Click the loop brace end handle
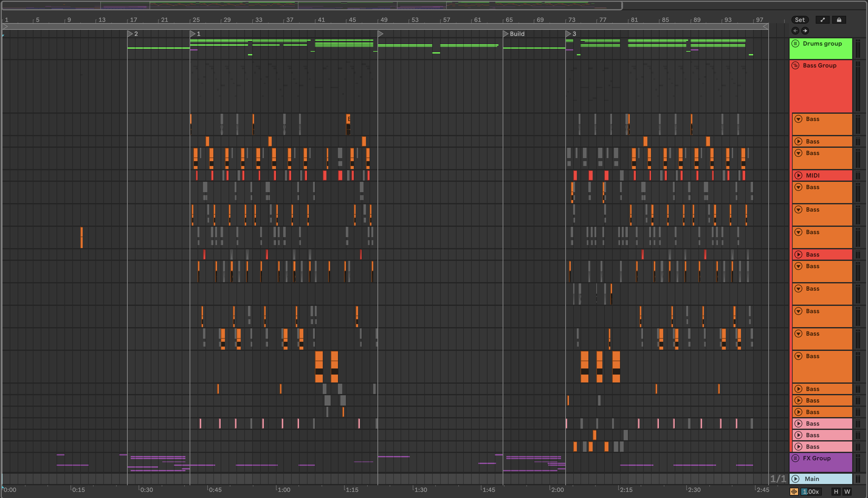Viewport: 868px width, 498px height. coord(766,26)
